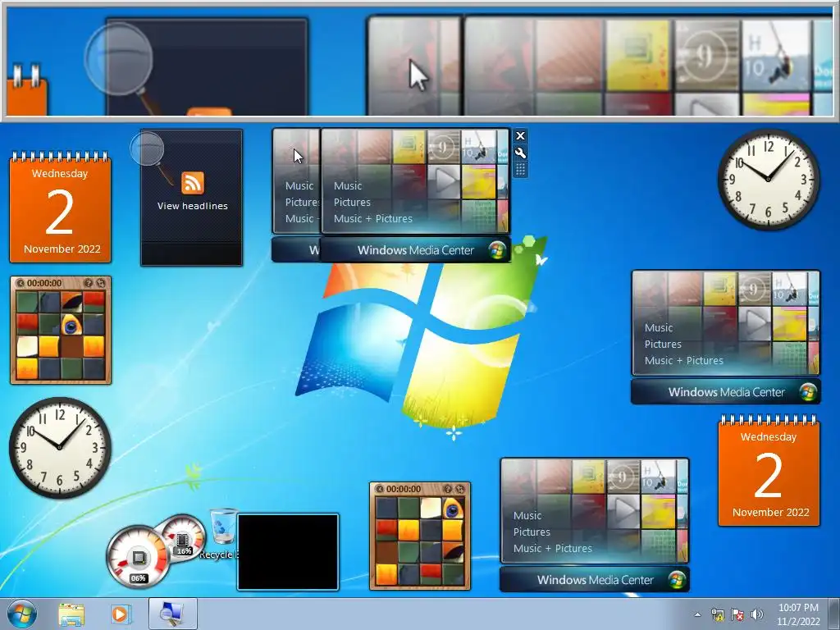The image size is (840, 630).
Task: Choose Music in the right-side Media Center gadget
Action: 659,328
